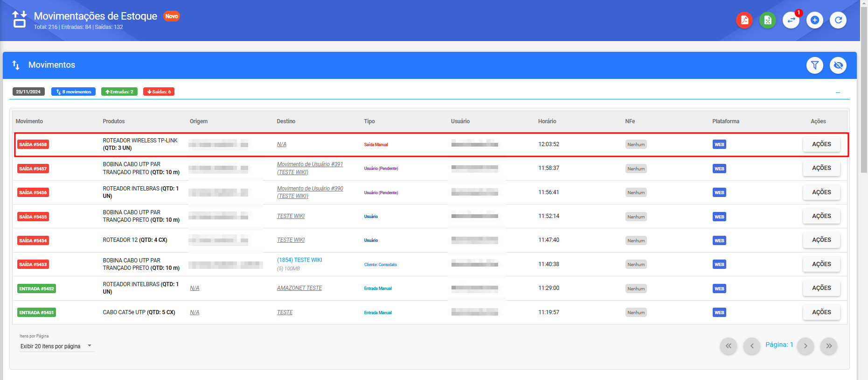Click the Usuário column header
868x380 pixels.
point(460,121)
